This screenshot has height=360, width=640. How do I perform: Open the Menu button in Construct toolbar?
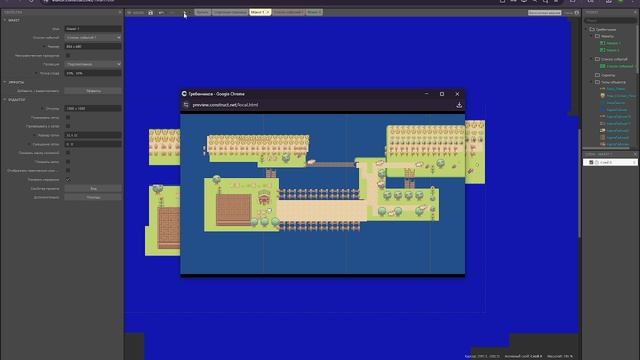136,13
